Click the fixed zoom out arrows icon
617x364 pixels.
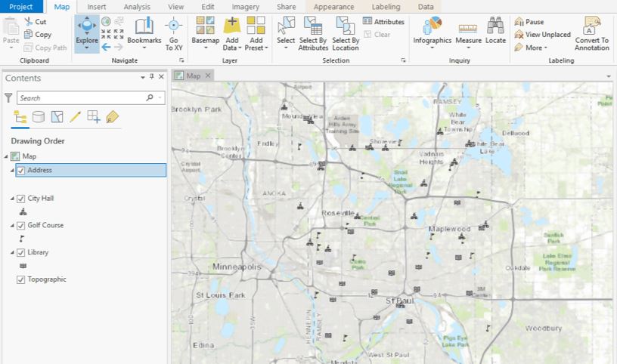pyautogui.click(x=119, y=34)
